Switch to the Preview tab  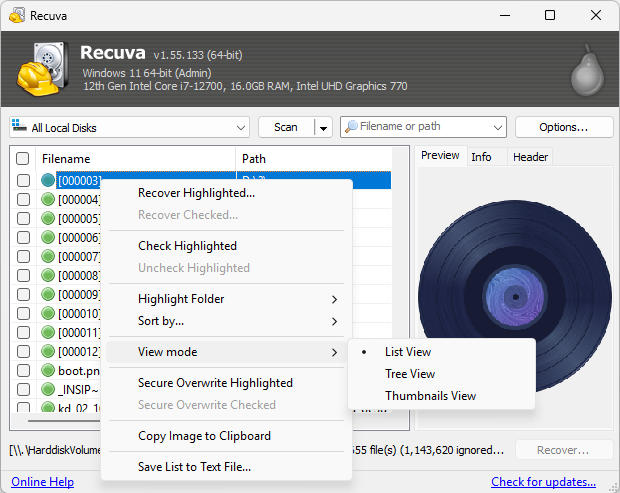pyautogui.click(x=440, y=155)
